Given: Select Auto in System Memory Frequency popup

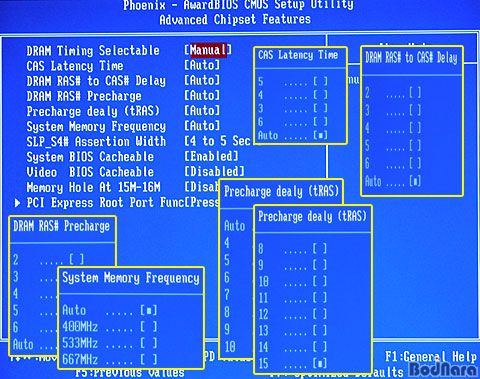Looking at the screenshot, I should coord(110,310).
